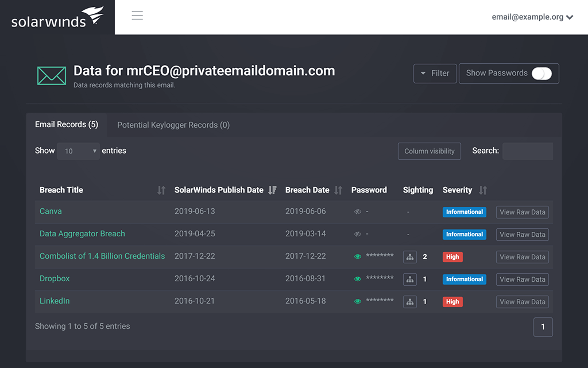View Raw Data for Canva
588x368 pixels.
[523, 212]
